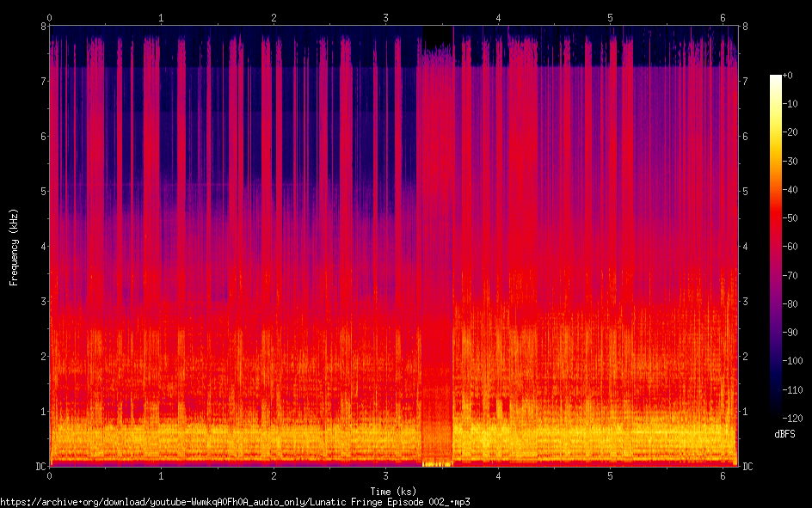Click the quiet gap in the spectrogram after 3 ks

tap(437, 258)
